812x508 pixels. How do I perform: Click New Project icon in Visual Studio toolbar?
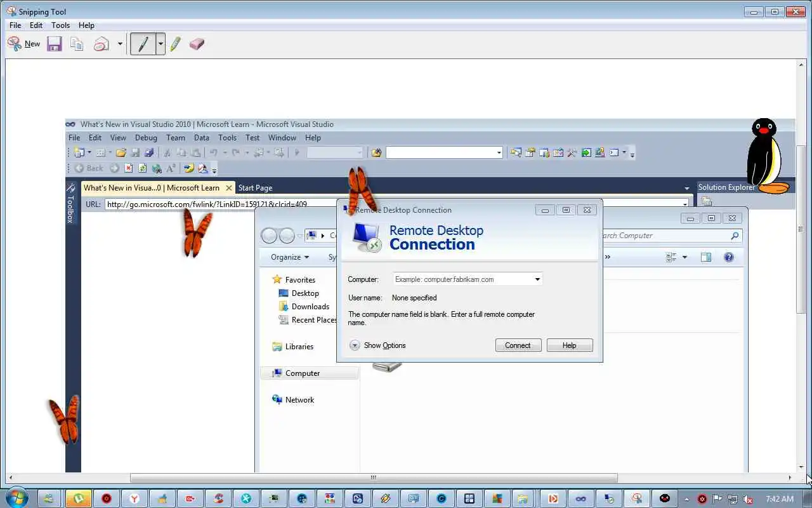(79, 152)
